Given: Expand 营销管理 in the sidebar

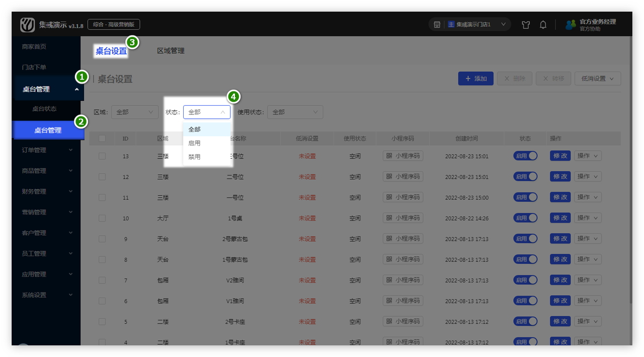Looking at the screenshot, I should click(x=47, y=212).
